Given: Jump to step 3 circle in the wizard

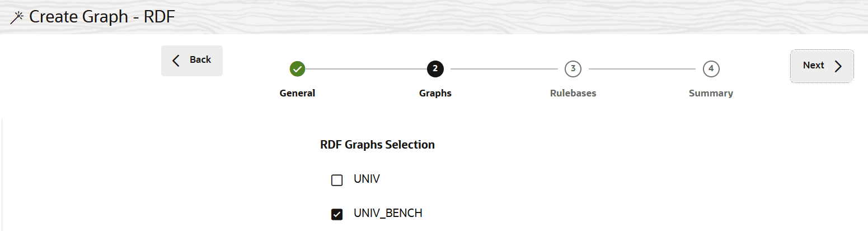Looking at the screenshot, I should (573, 69).
